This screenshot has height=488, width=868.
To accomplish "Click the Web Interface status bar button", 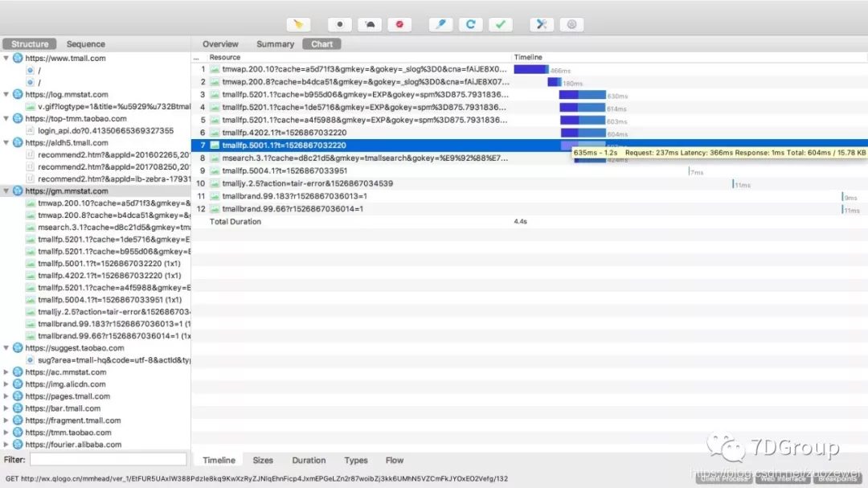I will (x=783, y=478).
